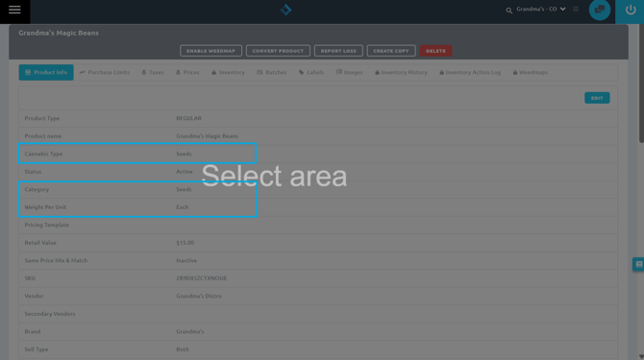Open the Taxes tab
The height and width of the screenshot is (360, 644).
click(x=153, y=72)
